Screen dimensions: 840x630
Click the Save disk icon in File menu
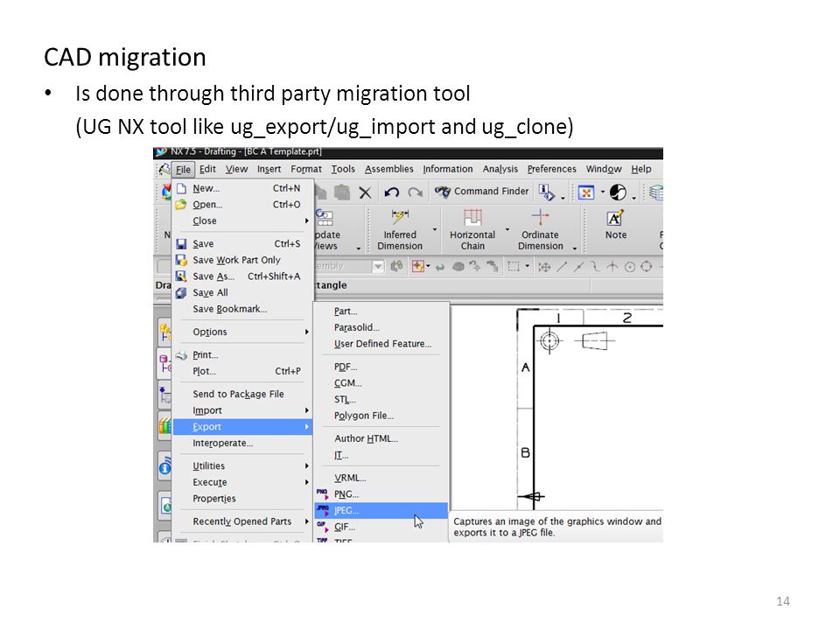point(182,244)
